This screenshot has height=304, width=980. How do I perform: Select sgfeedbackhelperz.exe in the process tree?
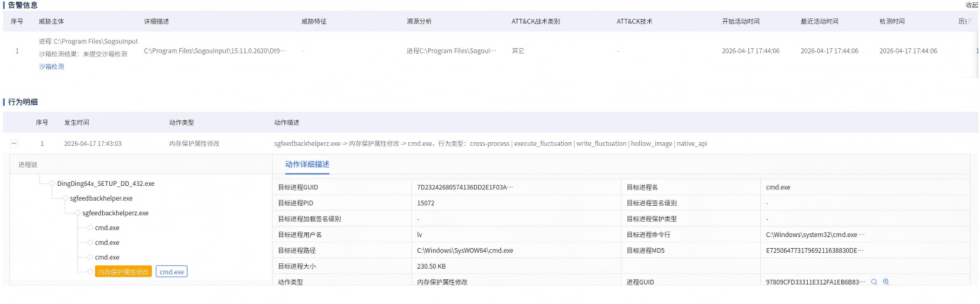tap(115, 213)
